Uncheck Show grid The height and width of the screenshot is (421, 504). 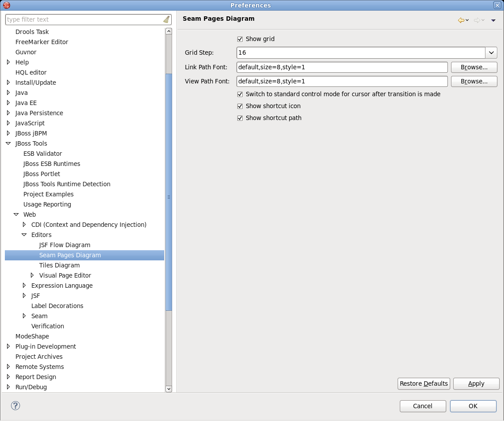click(240, 39)
